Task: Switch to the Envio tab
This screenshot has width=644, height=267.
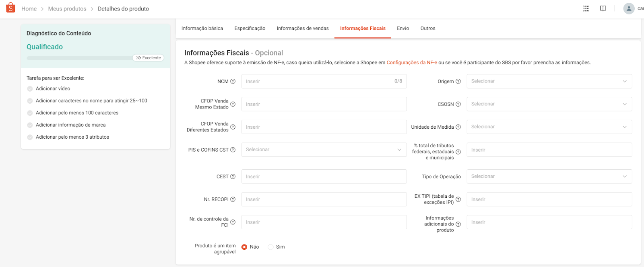Action: pos(403,28)
